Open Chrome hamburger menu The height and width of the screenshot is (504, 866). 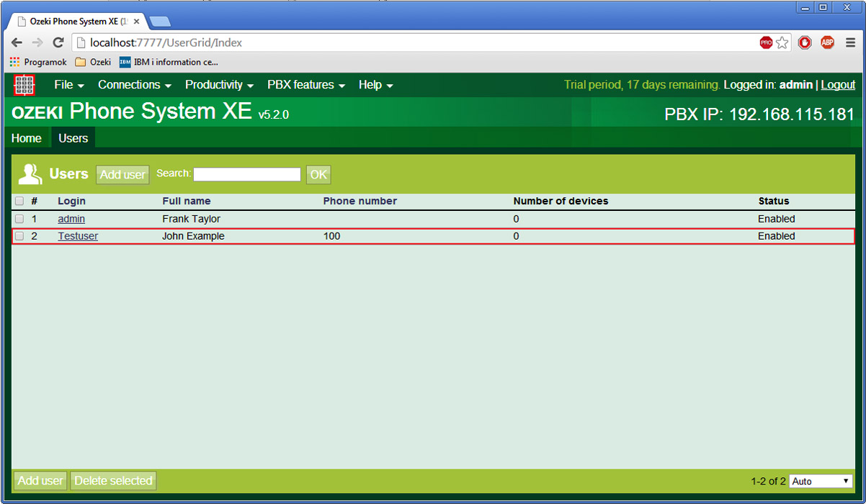tap(851, 42)
